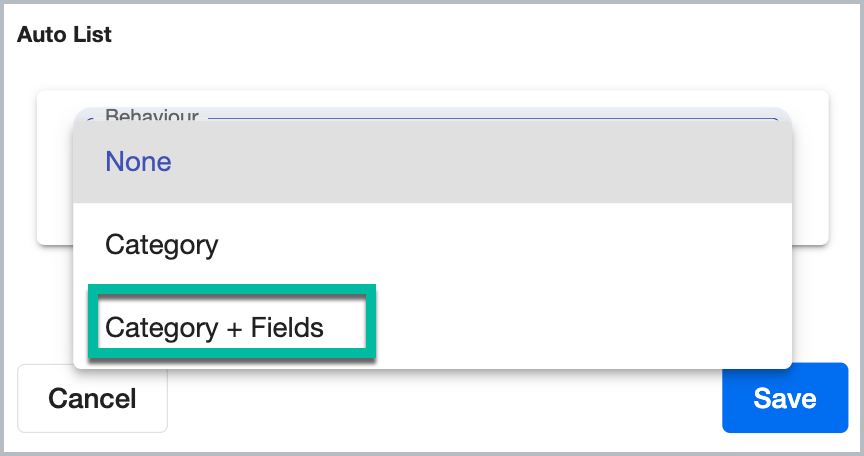Set behaviour to Category + Fields
The image size is (864, 456).
click(432, 327)
